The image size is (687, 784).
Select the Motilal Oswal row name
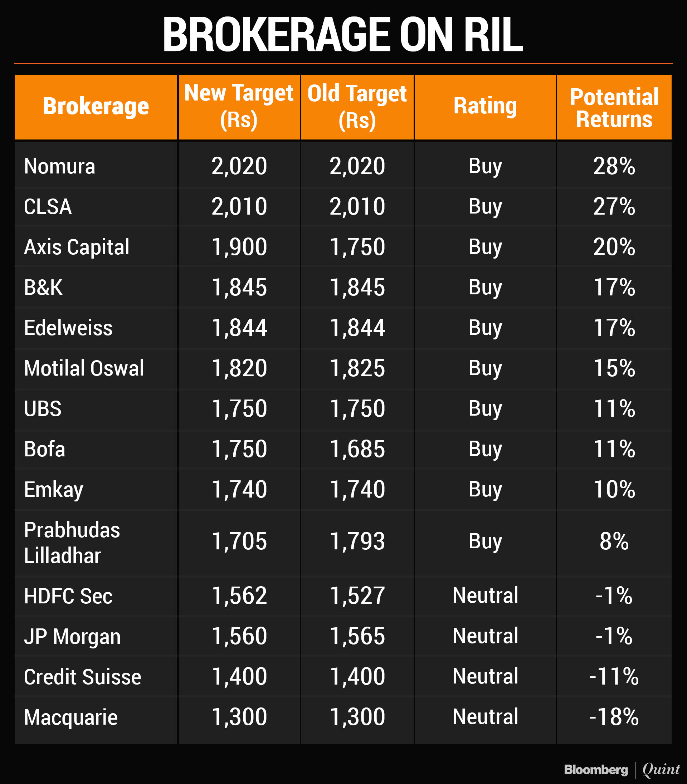(84, 368)
